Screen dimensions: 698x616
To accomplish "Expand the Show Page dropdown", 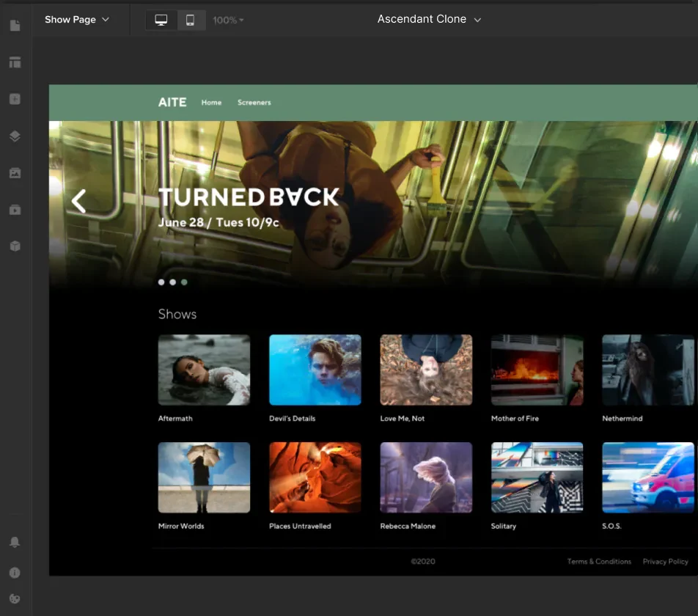I will tap(77, 20).
